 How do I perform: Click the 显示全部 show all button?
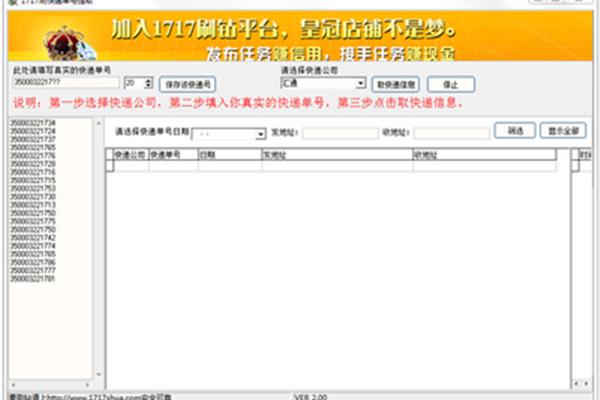click(563, 131)
